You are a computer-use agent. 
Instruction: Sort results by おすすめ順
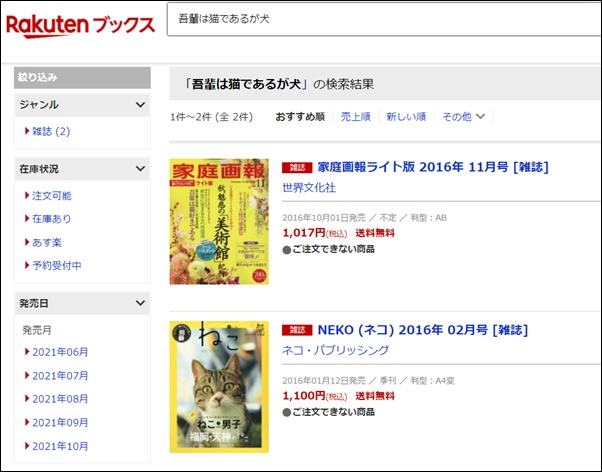coord(300,117)
